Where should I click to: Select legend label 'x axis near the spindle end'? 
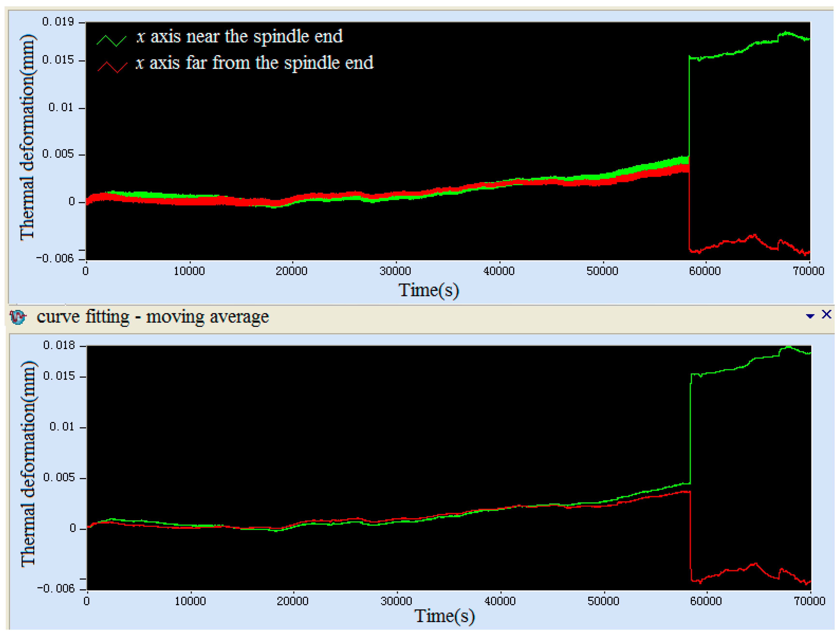[x=240, y=37]
